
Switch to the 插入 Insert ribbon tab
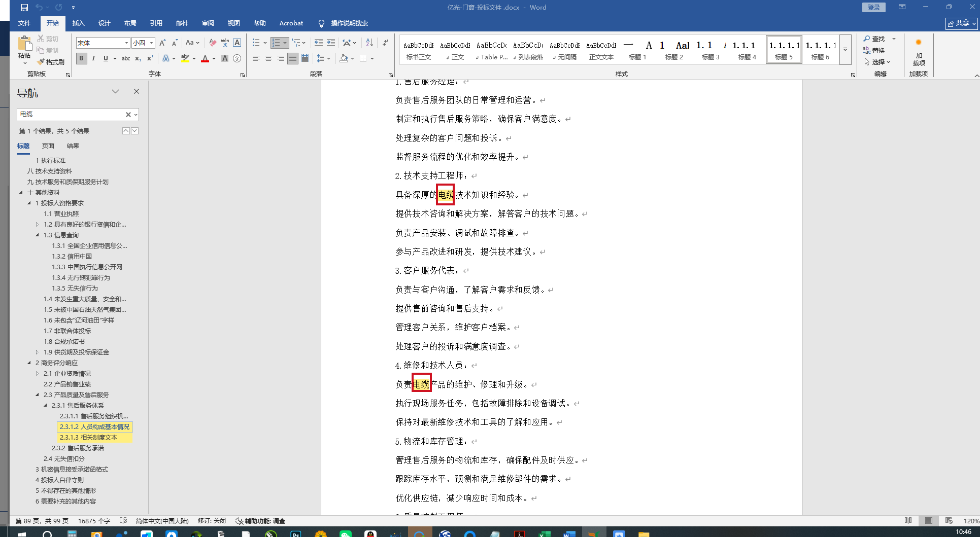pos(78,23)
